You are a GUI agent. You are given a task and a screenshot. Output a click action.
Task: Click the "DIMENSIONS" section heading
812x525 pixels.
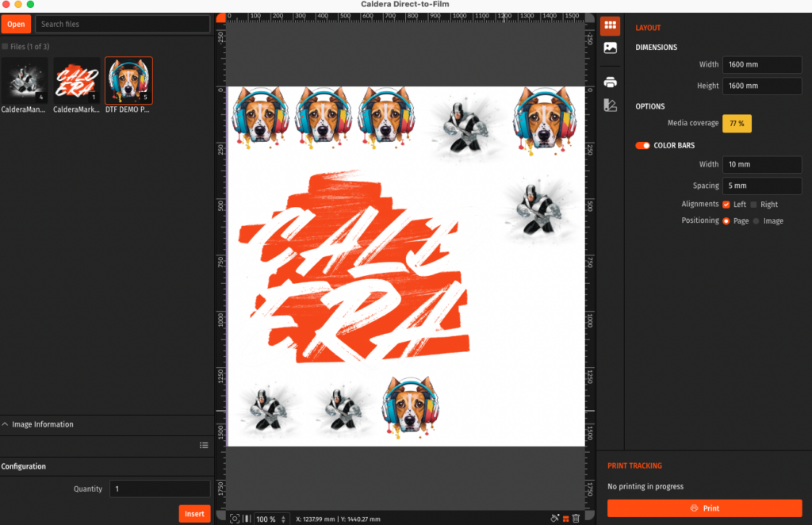(656, 47)
